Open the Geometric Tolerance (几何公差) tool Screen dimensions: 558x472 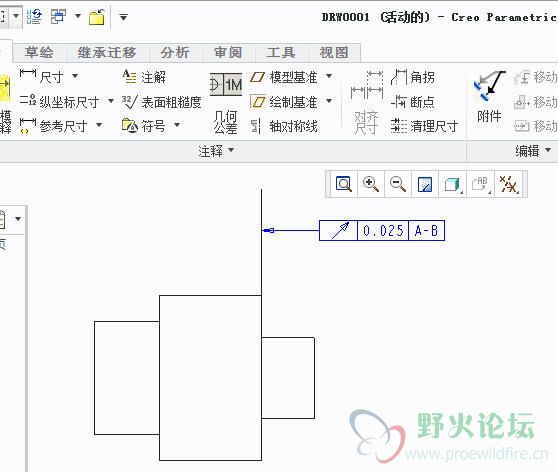[x=226, y=103]
